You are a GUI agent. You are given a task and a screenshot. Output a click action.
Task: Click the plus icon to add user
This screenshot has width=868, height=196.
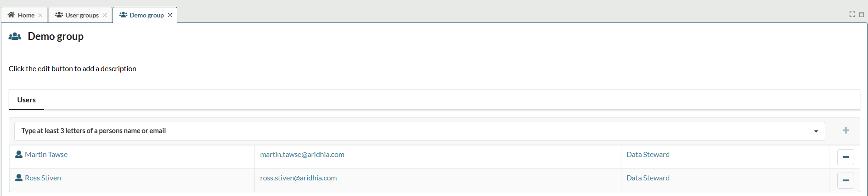tap(845, 131)
